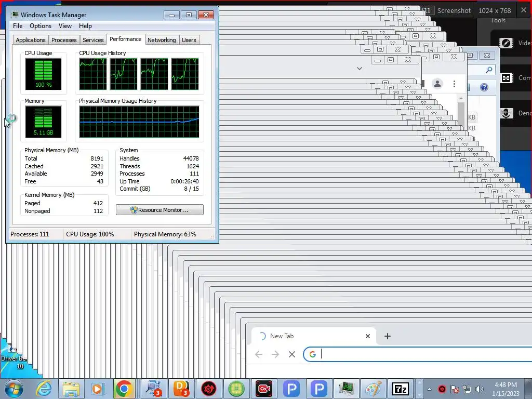532x399 pixels.
Task: Switch to the Applications tab
Action: [31, 40]
